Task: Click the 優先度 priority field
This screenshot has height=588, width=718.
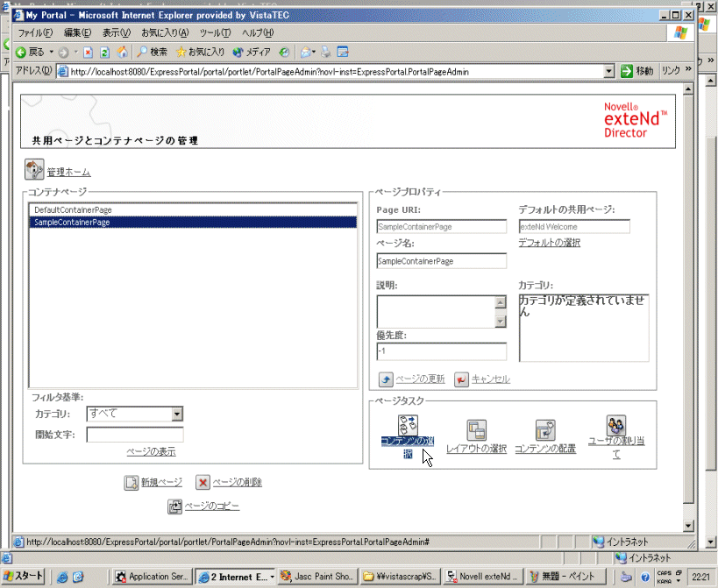Action: tap(442, 351)
